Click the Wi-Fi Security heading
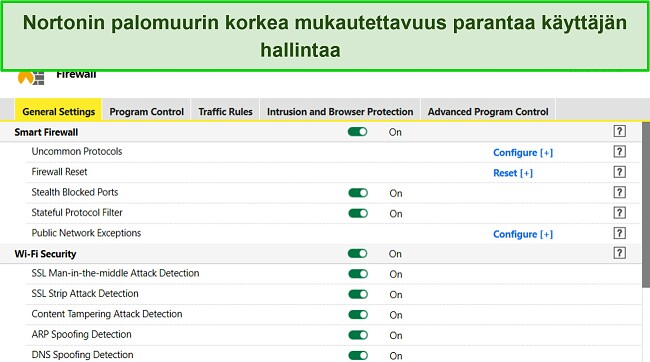This screenshot has width=650, height=362. pos(45,254)
